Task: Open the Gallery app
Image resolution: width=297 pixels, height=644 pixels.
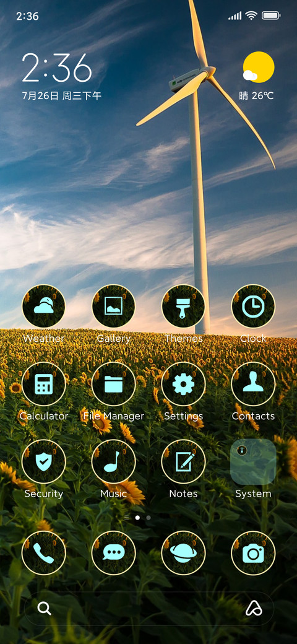Action: point(114,307)
